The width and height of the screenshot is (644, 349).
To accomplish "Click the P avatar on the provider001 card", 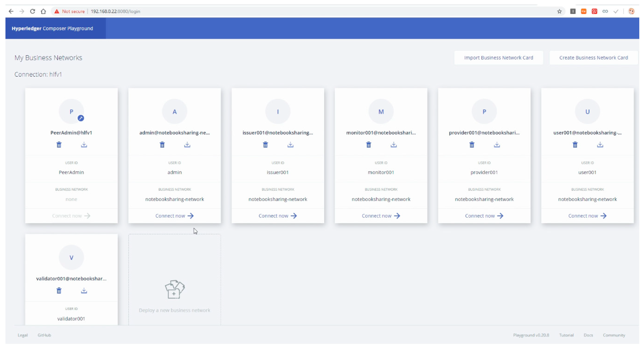I will (484, 111).
